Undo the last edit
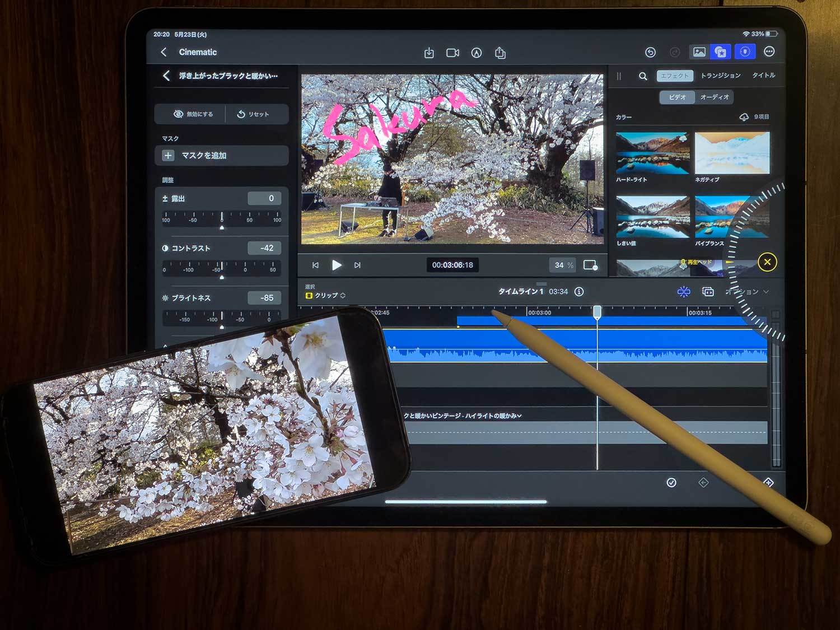 pyautogui.click(x=650, y=52)
